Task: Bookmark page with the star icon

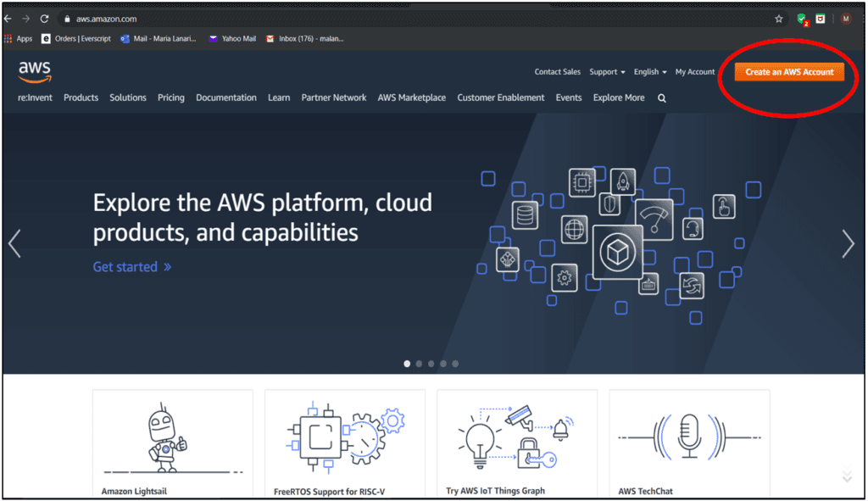Action: tap(779, 19)
